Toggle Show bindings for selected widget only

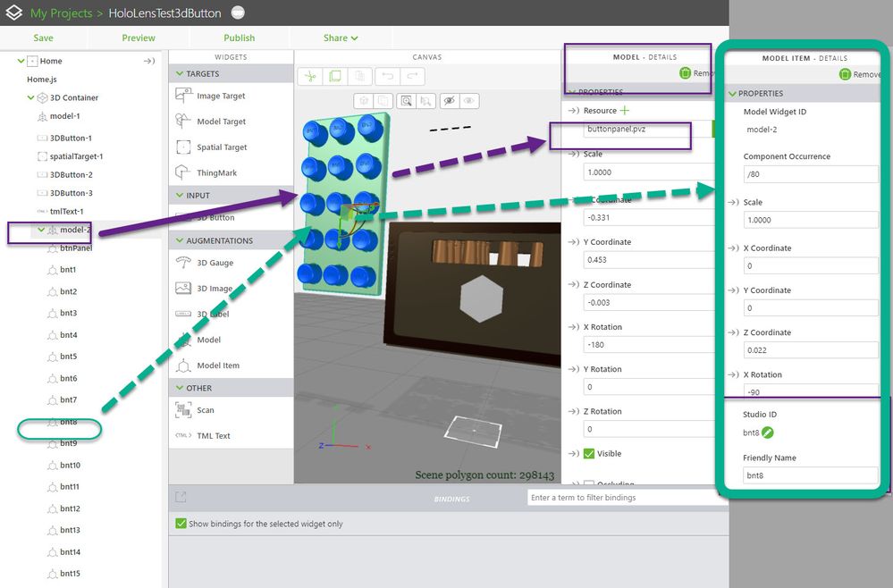[181, 523]
